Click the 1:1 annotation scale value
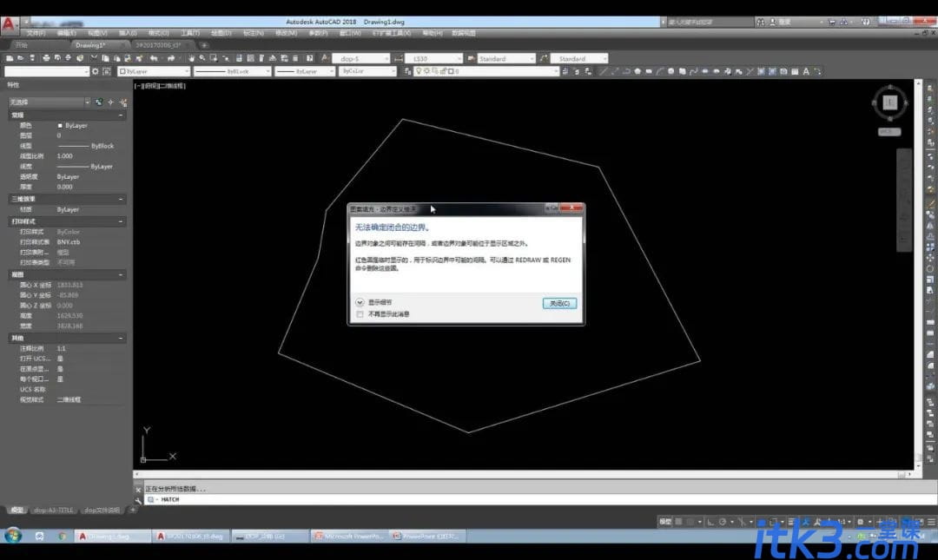 (x=61, y=348)
